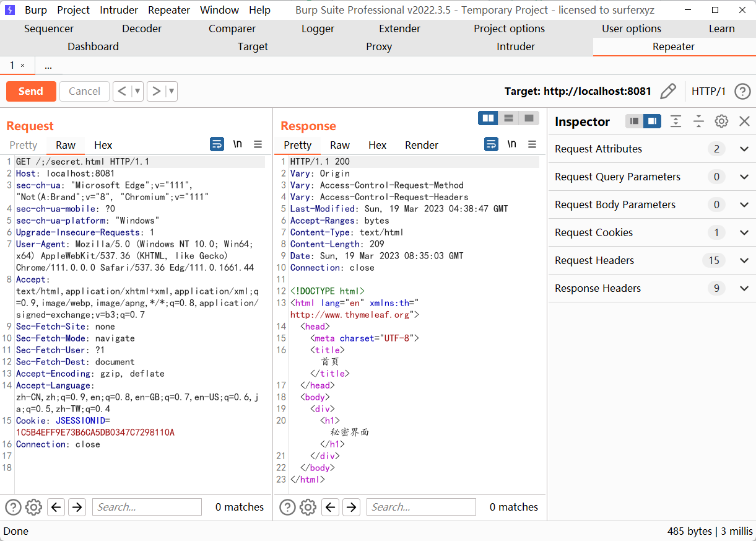Go to next match in Request
Viewport: 756px width, 541px height.
coord(77,508)
